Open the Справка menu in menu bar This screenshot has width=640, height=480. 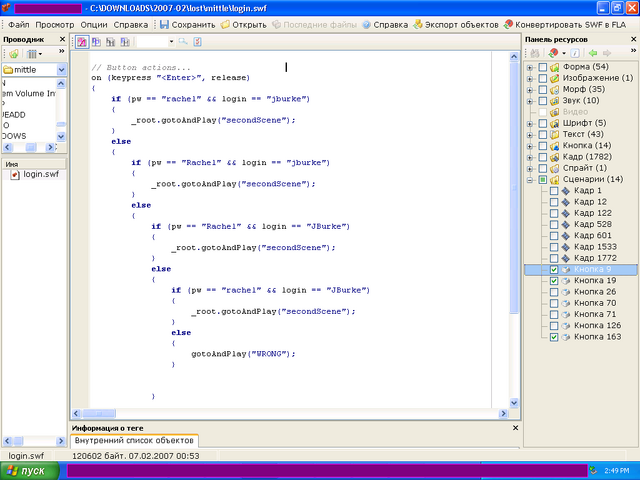click(131, 24)
